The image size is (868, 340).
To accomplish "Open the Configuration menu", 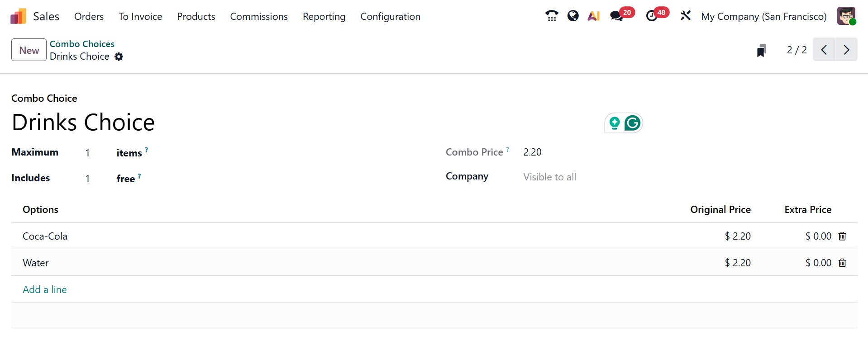I will [x=390, y=16].
